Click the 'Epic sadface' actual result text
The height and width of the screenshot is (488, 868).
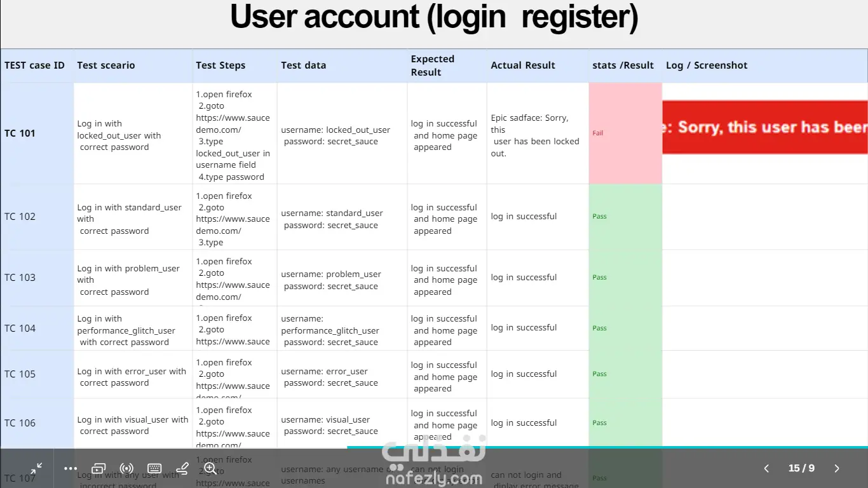click(x=535, y=136)
